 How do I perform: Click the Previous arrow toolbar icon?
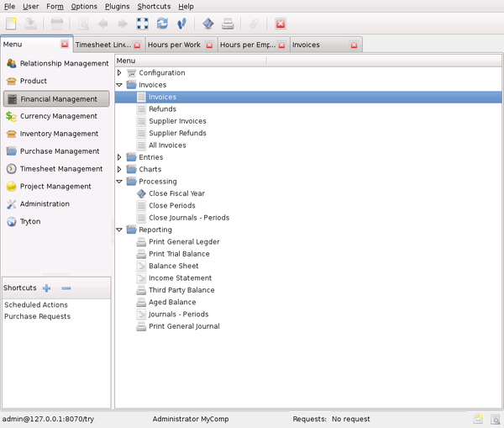click(x=102, y=24)
